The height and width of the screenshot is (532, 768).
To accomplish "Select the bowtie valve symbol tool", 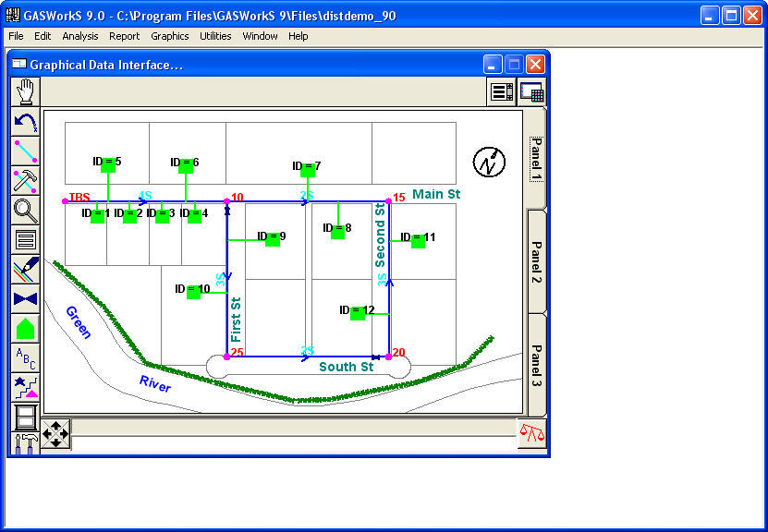I will click(24, 298).
